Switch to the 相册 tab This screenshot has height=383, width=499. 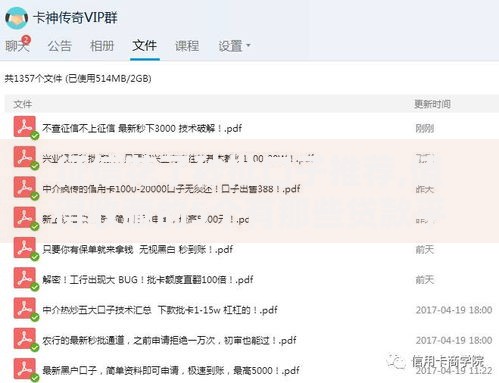coord(102,46)
